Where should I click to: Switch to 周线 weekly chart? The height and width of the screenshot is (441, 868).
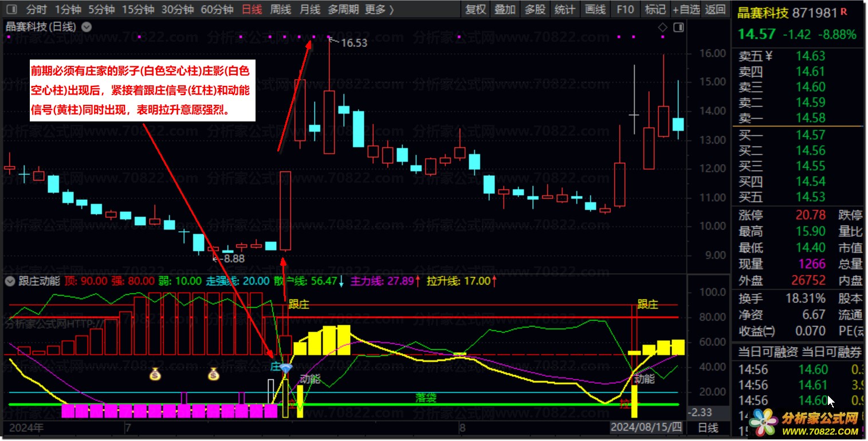click(x=281, y=9)
